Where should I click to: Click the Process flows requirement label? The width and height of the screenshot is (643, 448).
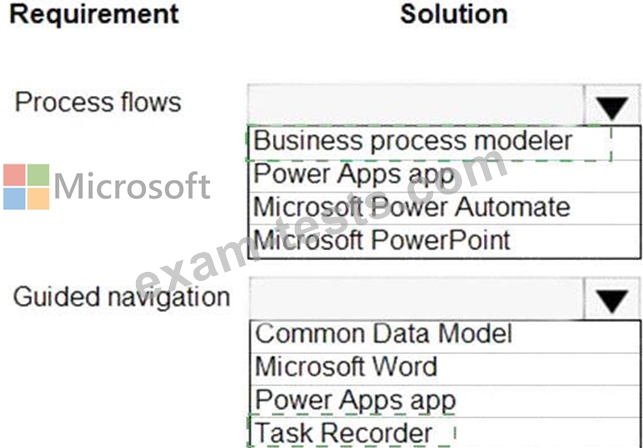[98, 102]
